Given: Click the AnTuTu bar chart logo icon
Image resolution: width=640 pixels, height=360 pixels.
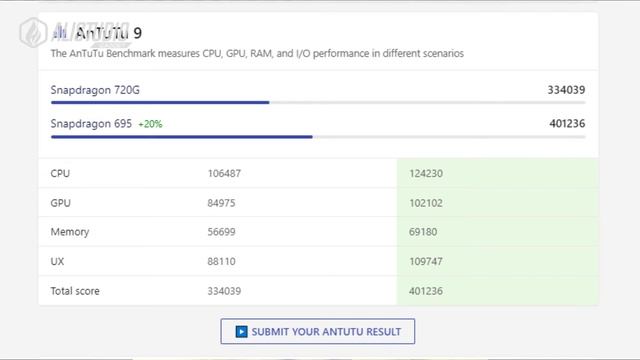Looking at the screenshot, I should tap(60, 32).
